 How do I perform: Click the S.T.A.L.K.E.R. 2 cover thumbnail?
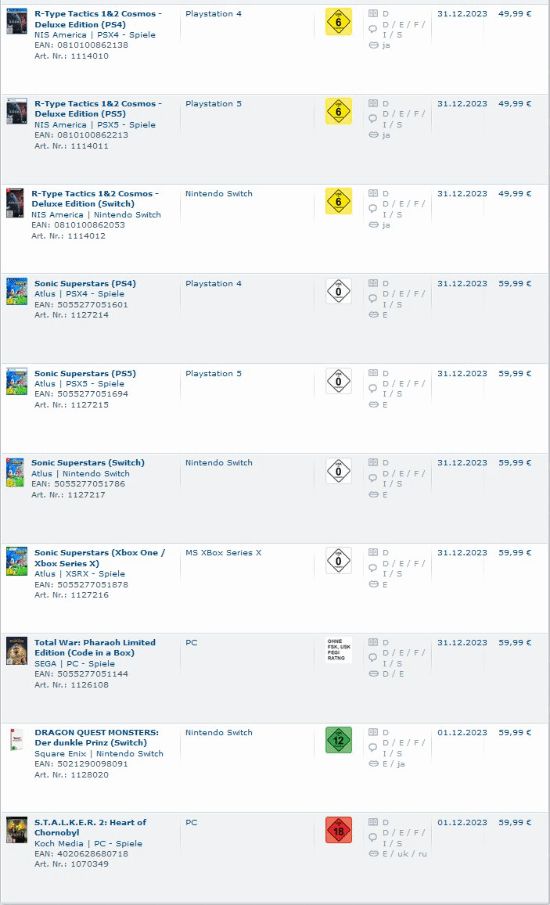point(17,830)
